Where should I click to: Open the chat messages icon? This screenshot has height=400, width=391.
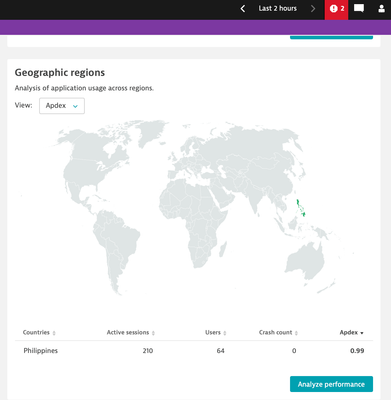tap(359, 9)
